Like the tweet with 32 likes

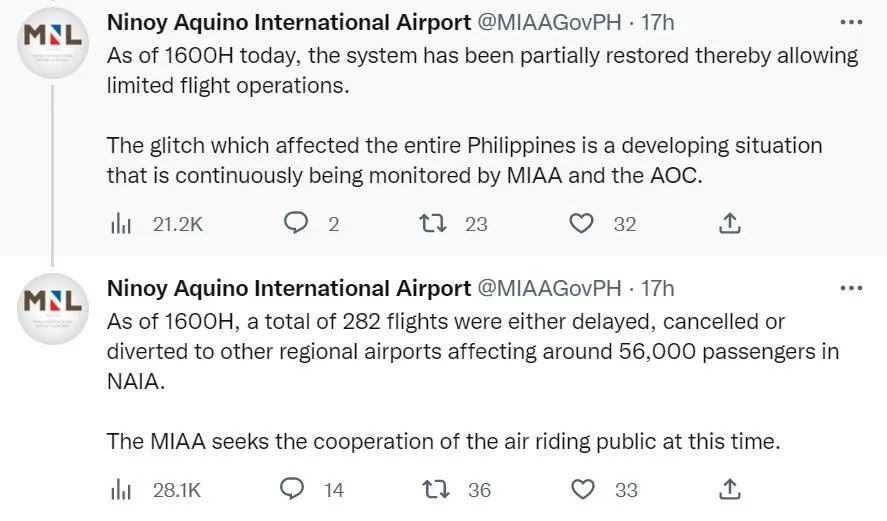click(x=581, y=224)
